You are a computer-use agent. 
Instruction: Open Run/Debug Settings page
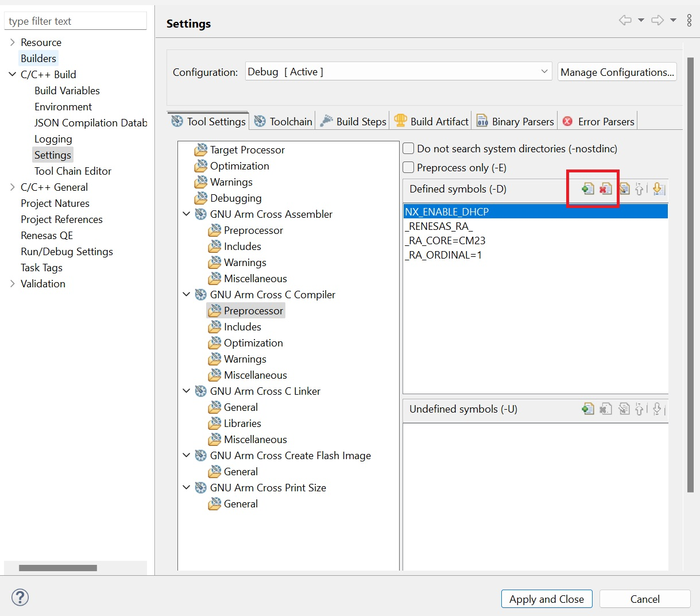pyautogui.click(x=67, y=251)
